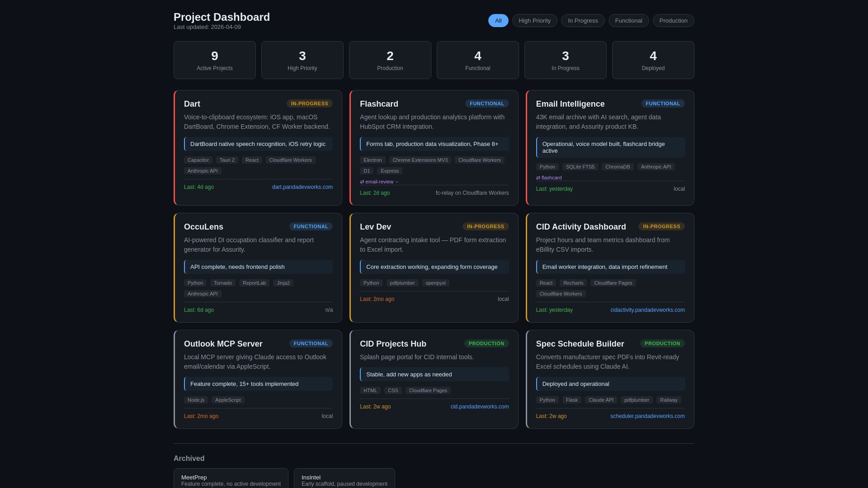Click the 4 Deployed stat card
Image resolution: width=868 pixels, height=488 pixels.
tap(653, 60)
